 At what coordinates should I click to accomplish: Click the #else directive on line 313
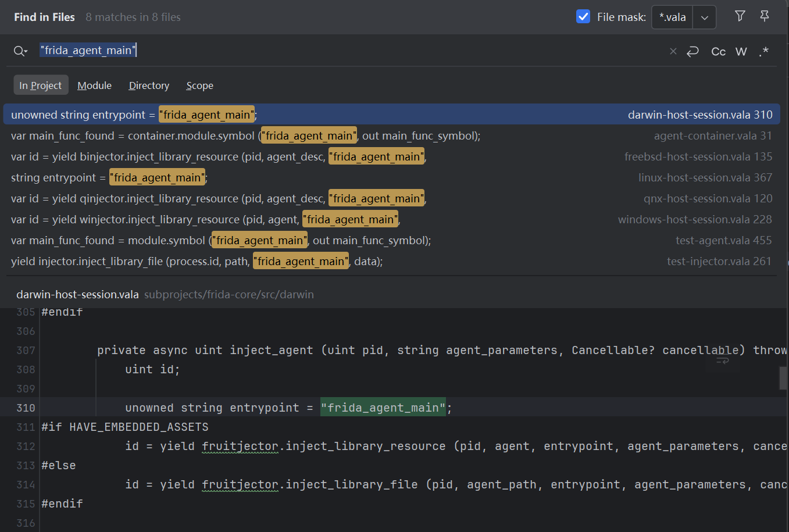(x=59, y=465)
